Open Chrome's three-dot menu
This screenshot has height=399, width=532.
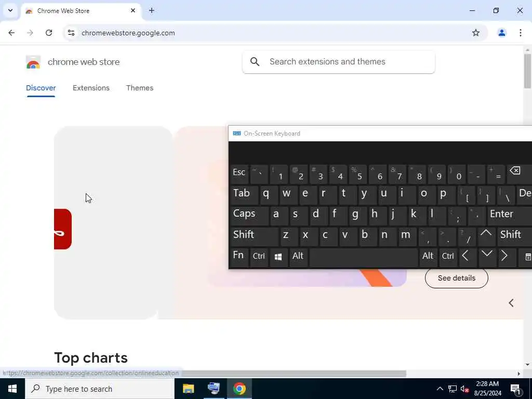tap(521, 33)
